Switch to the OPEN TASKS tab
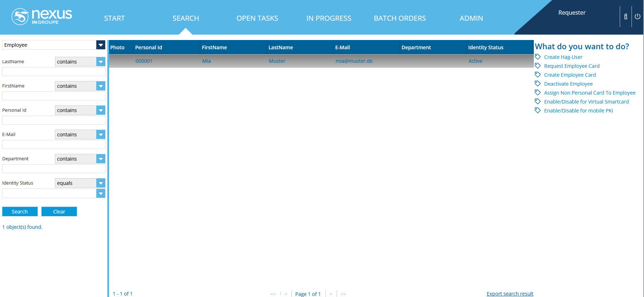 [x=257, y=18]
